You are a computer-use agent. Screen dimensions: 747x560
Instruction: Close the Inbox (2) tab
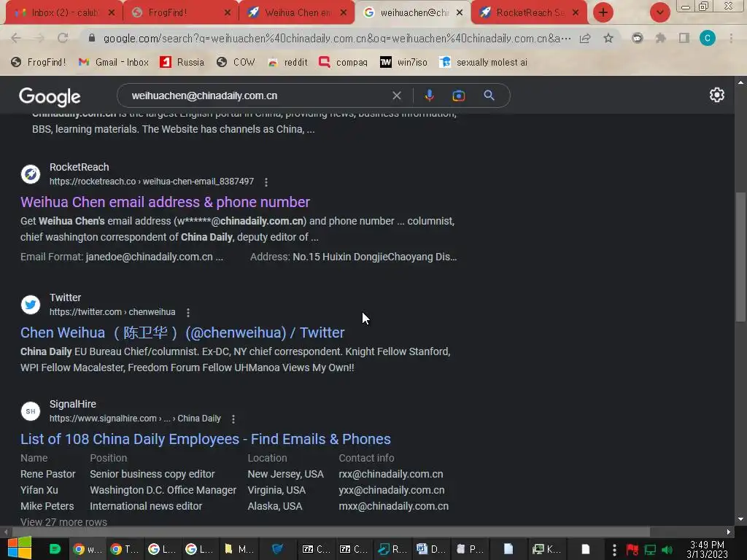click(x=111, y=12)
